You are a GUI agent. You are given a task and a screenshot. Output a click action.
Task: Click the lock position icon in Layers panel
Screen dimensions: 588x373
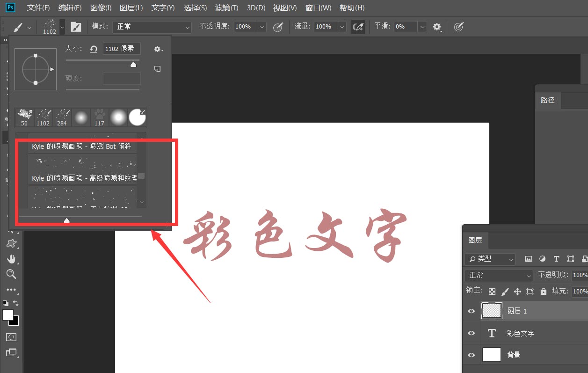[517, 291]
